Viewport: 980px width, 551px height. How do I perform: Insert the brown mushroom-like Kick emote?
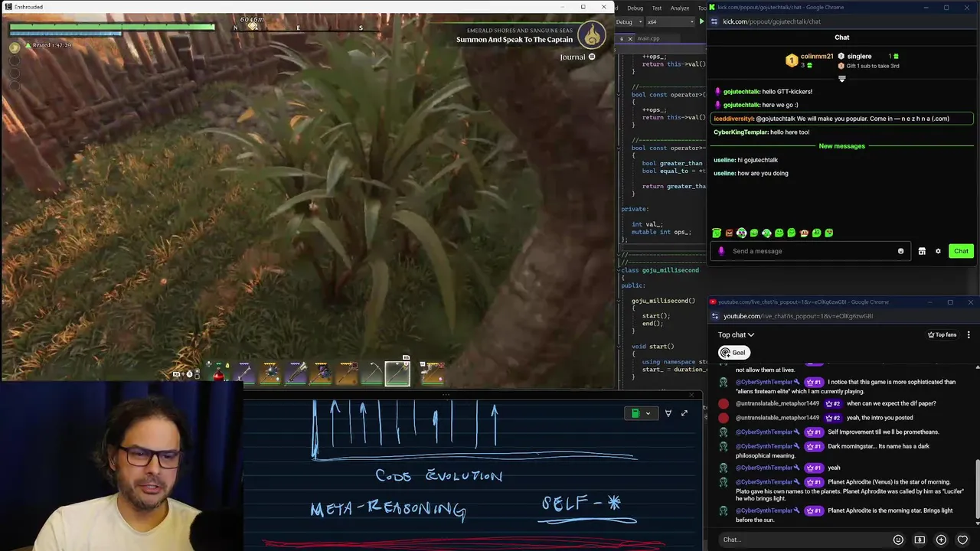804,233
